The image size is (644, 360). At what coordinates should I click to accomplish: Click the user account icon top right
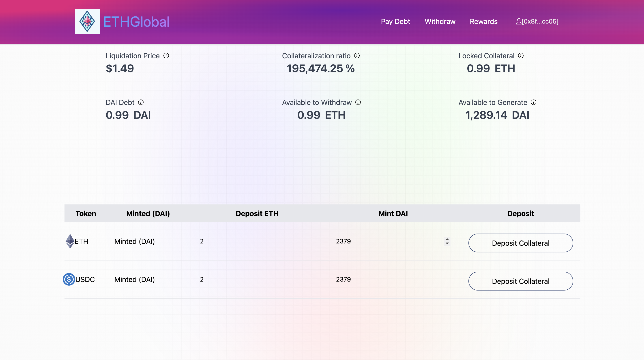coord(518,21)
